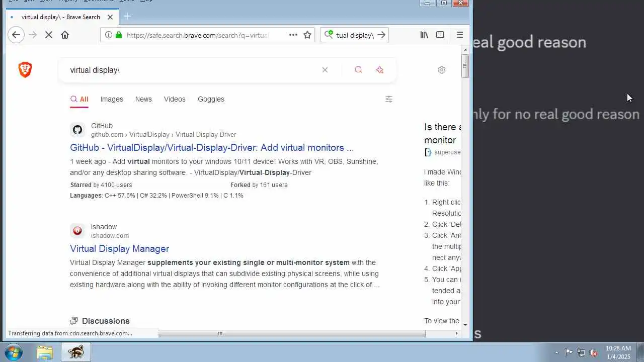Open the network status tray icon
Screen dimensions: 644x362
[x=581, y=352]
